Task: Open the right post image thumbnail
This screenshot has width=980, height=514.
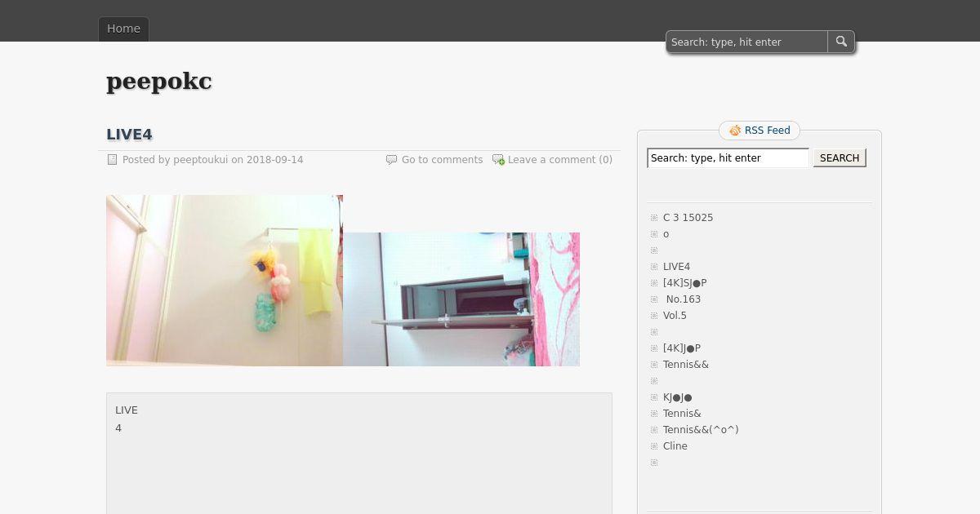Action: (x=461, y=299)
